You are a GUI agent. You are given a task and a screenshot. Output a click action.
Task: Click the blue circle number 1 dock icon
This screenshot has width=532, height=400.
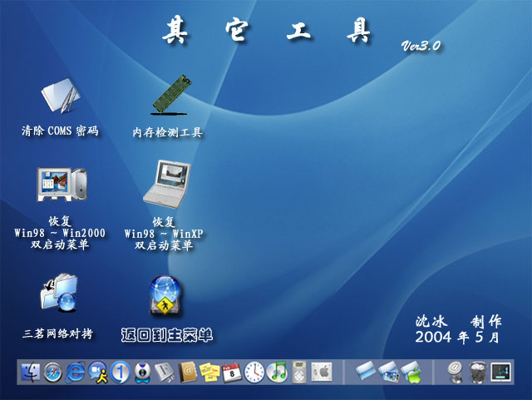click(120, 373)
